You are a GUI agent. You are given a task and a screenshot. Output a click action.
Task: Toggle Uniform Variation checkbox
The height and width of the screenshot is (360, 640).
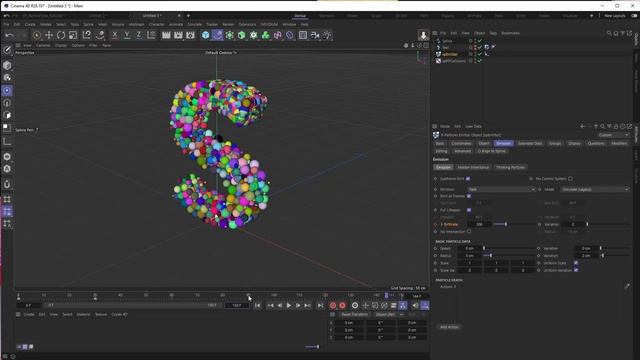point(576,270)
